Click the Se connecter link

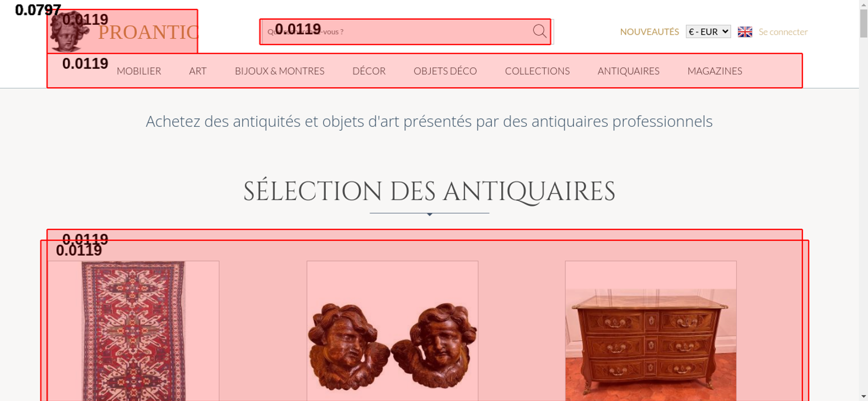pos(783,32)
